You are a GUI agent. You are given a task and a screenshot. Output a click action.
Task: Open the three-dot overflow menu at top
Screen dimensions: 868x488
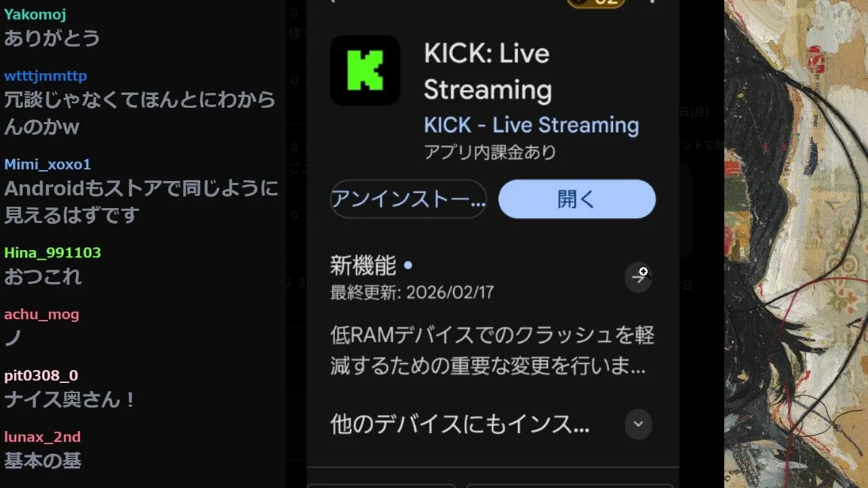tap(652, 2)
